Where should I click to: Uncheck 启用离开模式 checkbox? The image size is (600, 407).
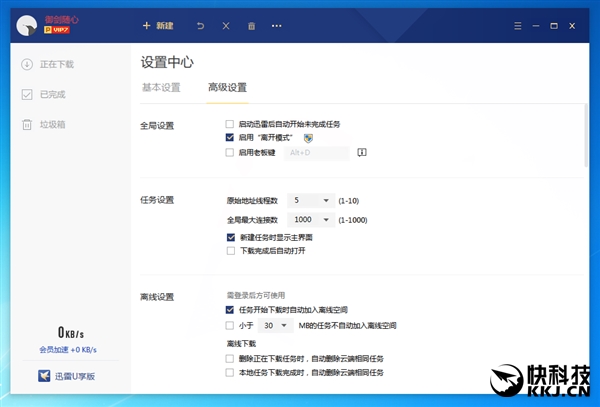(230, 137)
